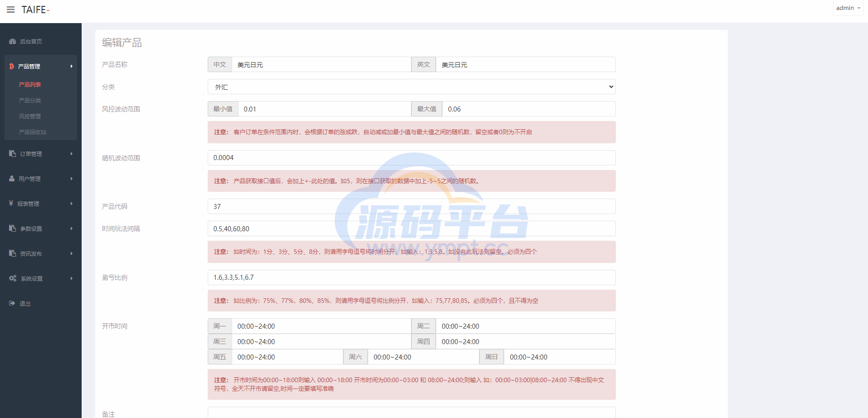Focus the 周四 opening time field
The image size is (868, 418).
pos(526,341)
